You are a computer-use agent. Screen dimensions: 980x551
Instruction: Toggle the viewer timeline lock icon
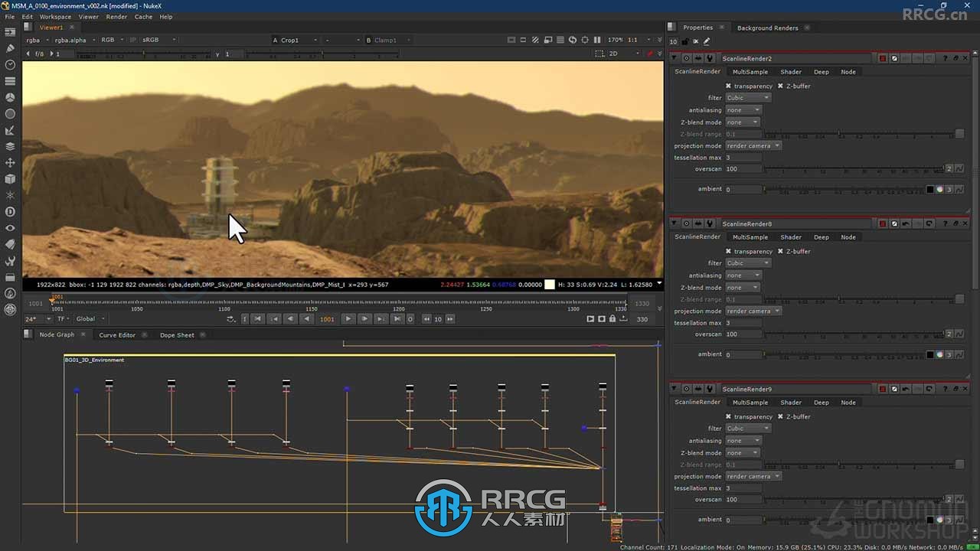click(x=612, y=319)
